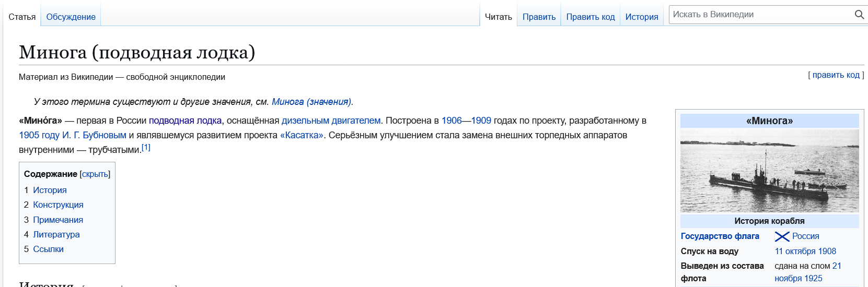Click the search magnifying glass icon

pos(859,15)
